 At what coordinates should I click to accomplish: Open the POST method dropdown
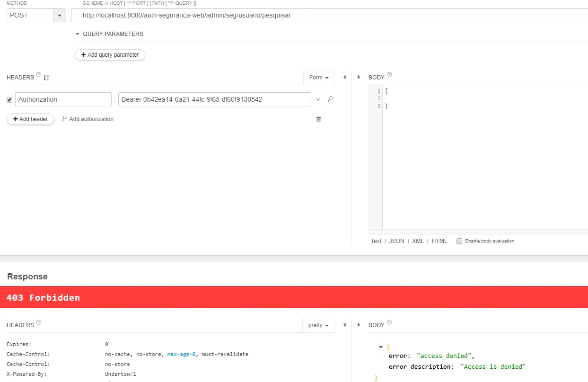(x=59, y=15)
